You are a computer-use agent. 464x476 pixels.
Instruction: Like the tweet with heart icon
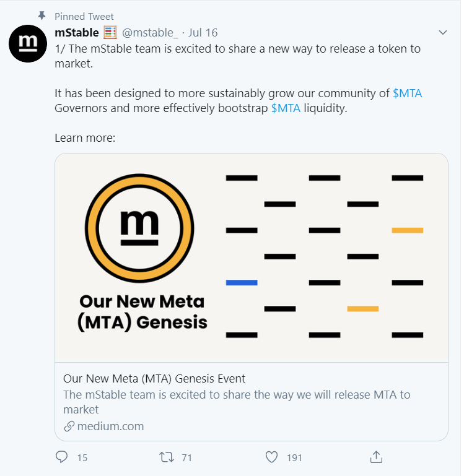click(271, 457)
